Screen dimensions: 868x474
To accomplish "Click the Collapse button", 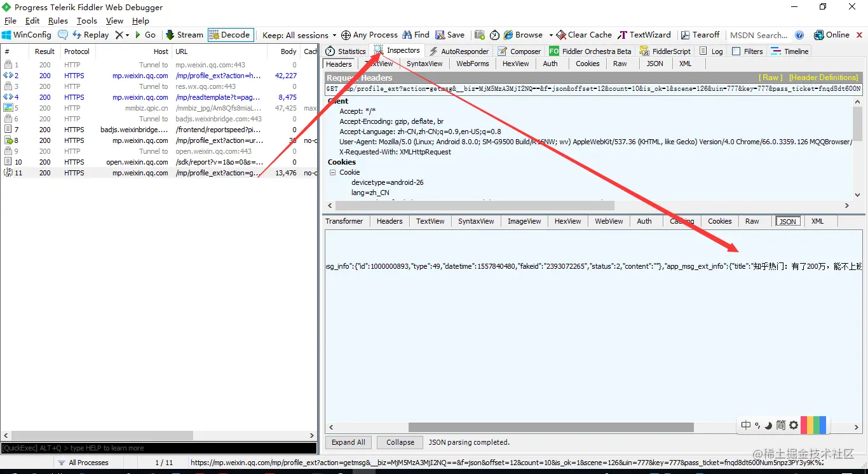I will pos(400,442).
